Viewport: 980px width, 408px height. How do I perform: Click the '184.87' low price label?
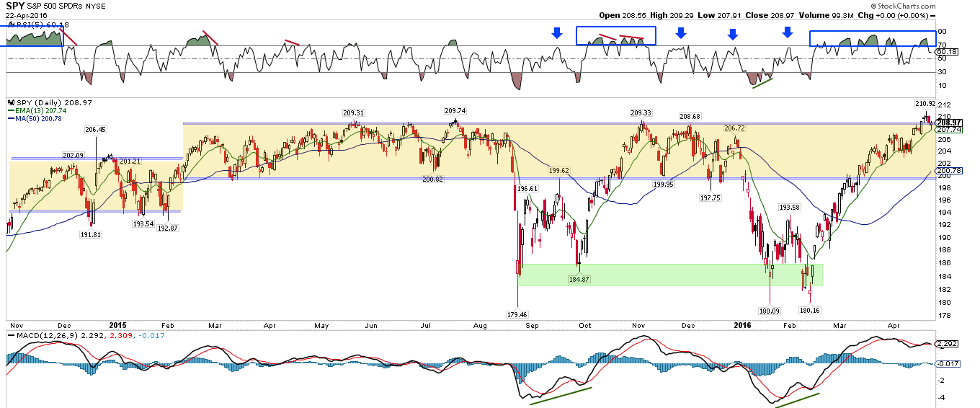pos(579,278)
